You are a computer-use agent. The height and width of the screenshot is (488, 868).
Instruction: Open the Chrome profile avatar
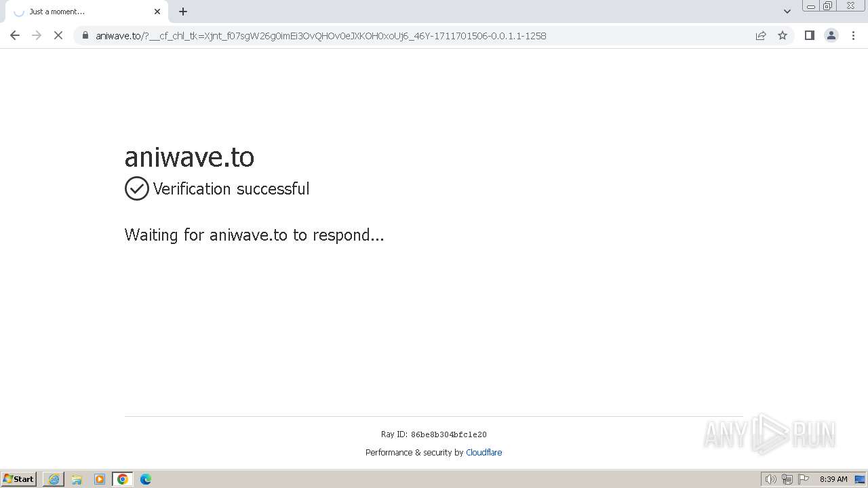831,35
